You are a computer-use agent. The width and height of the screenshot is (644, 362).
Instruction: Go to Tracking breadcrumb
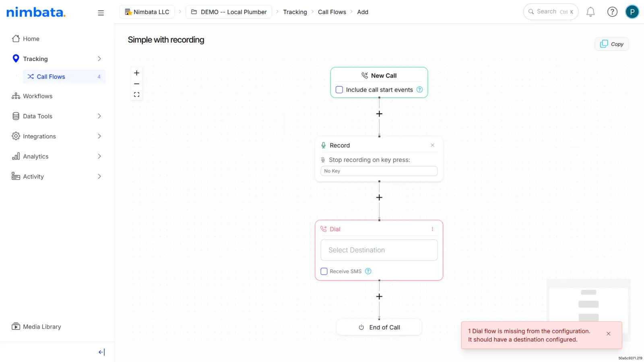(x=295, y=12)
